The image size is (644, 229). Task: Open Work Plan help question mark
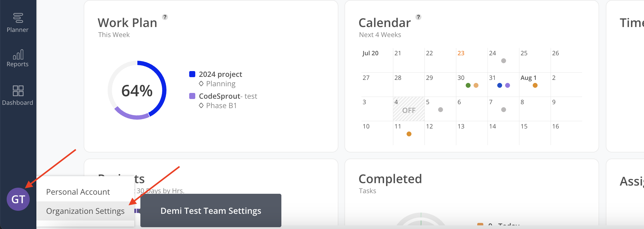point(165,17)
